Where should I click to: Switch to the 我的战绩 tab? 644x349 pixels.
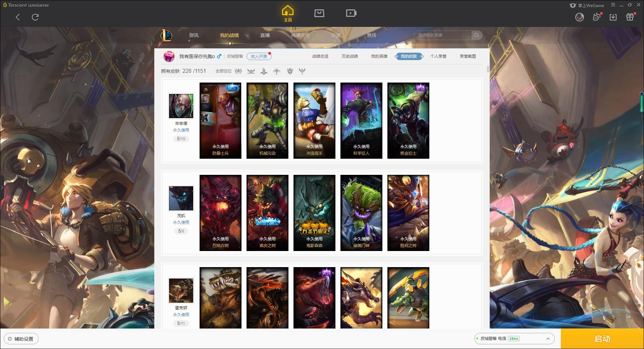pyautogui.click(x=229, y=35)
